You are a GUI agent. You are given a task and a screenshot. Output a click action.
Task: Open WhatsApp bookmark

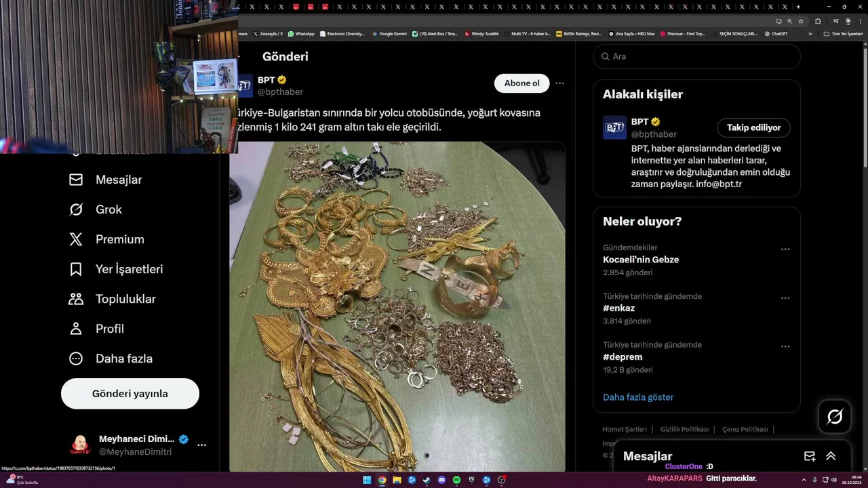tap(301, 33)
